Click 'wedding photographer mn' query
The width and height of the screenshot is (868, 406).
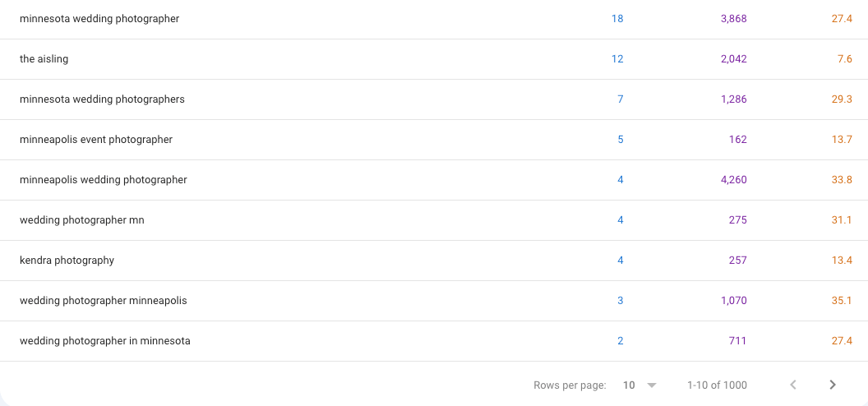coord(82,219)
